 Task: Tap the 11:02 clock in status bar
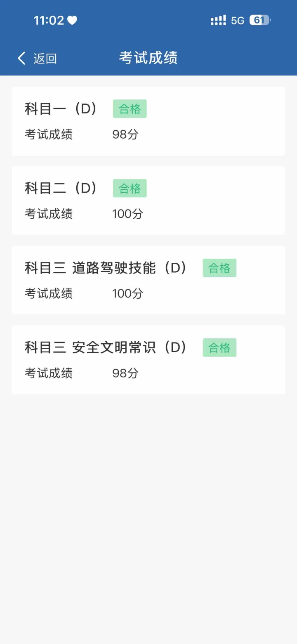coord(49,20)
